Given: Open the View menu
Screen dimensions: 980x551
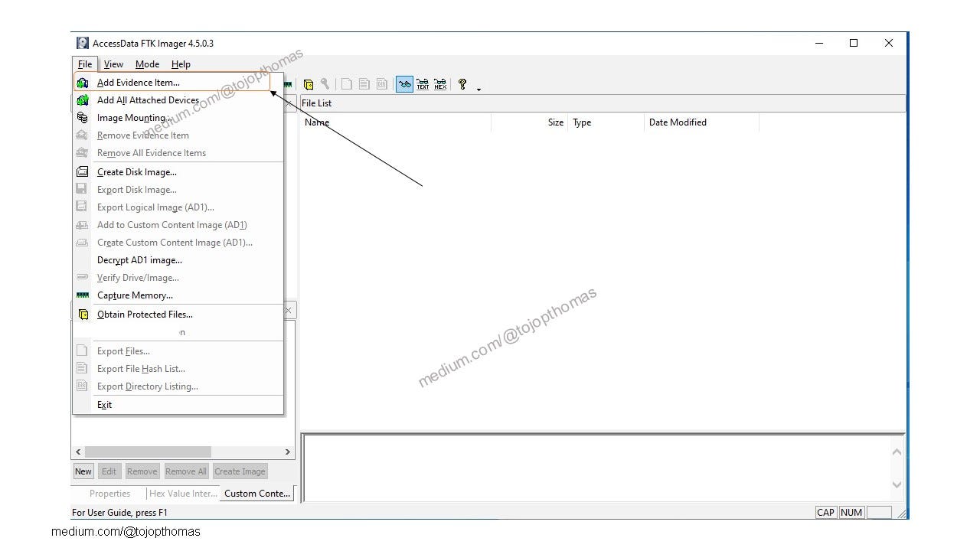Looking at the screenshot, I should click(113, 64).
